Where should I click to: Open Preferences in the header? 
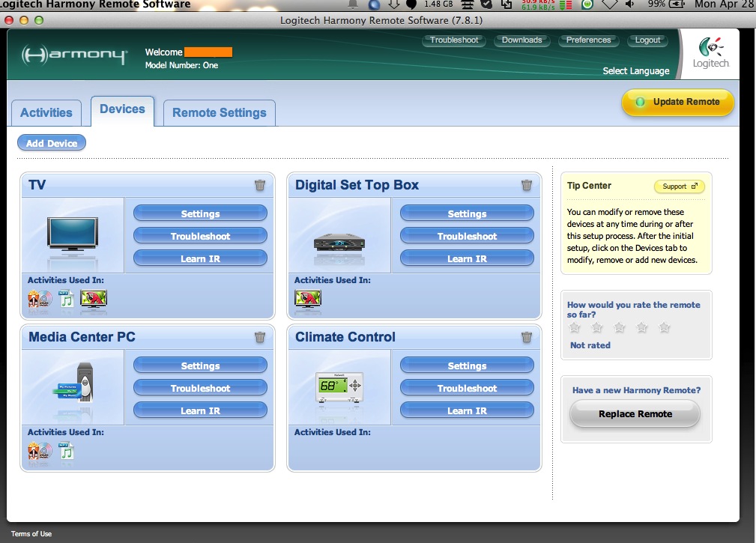(588, 40)
